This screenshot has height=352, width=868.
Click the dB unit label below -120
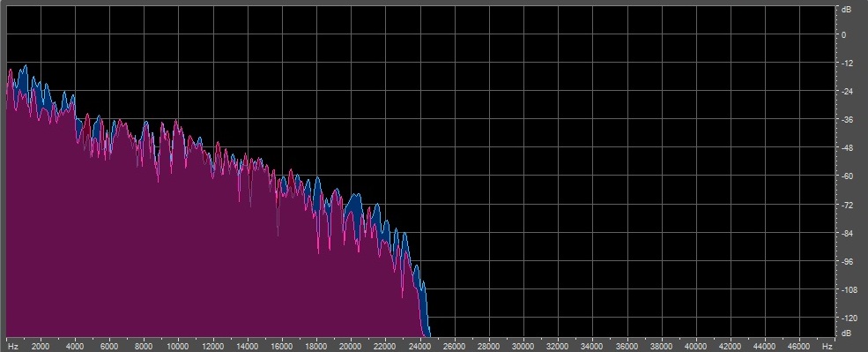pos(847,333)
